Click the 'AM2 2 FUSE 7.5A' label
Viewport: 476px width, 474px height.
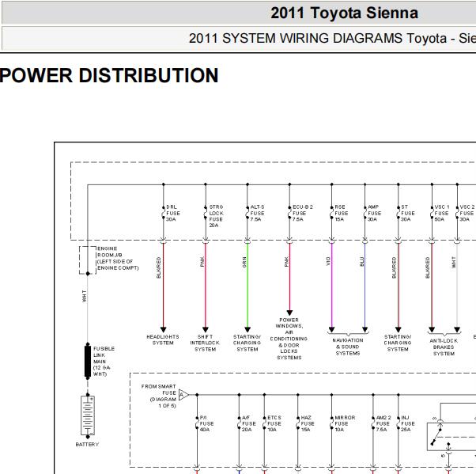pyautogui.click(x=383, y=423)
